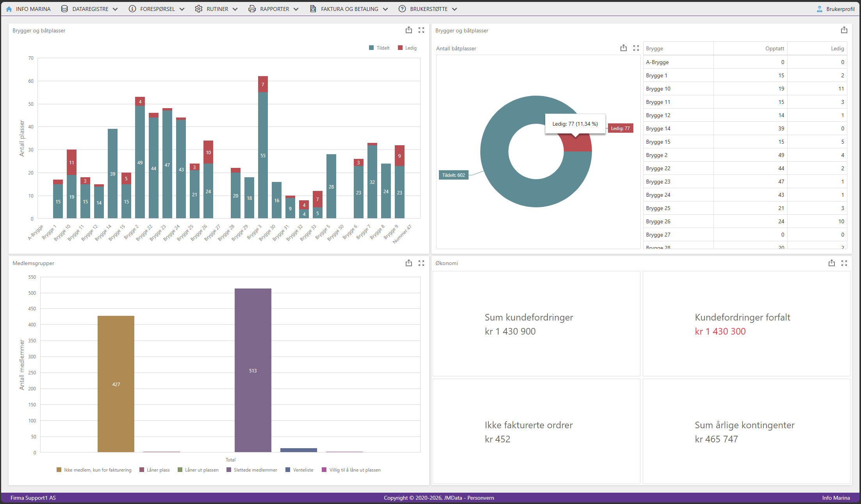This screenshot has width=861, height=504.
Task: Toggle the Venteliste legend entry
Action: [299, 470]
